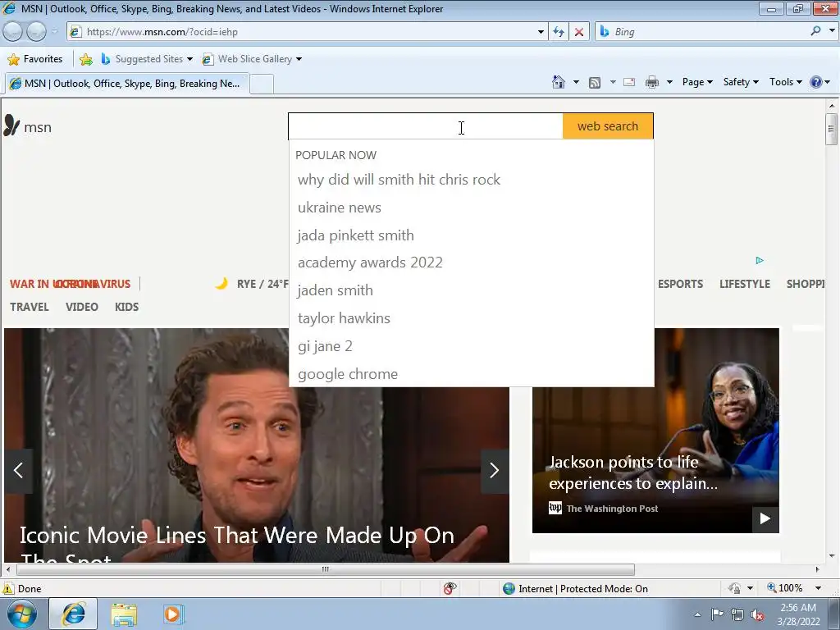
Task: Open the KIDS navigation link
Action: (126, 307)
